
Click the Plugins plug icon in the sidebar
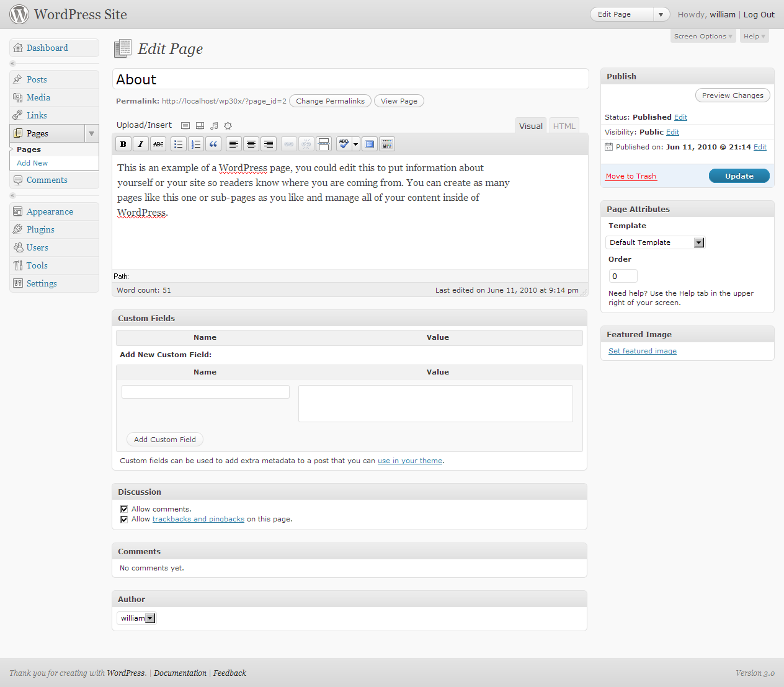click(18, 229)
